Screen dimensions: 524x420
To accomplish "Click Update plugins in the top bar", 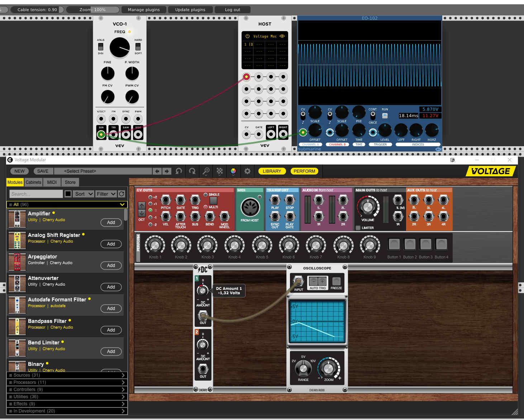I will (190, 10).
